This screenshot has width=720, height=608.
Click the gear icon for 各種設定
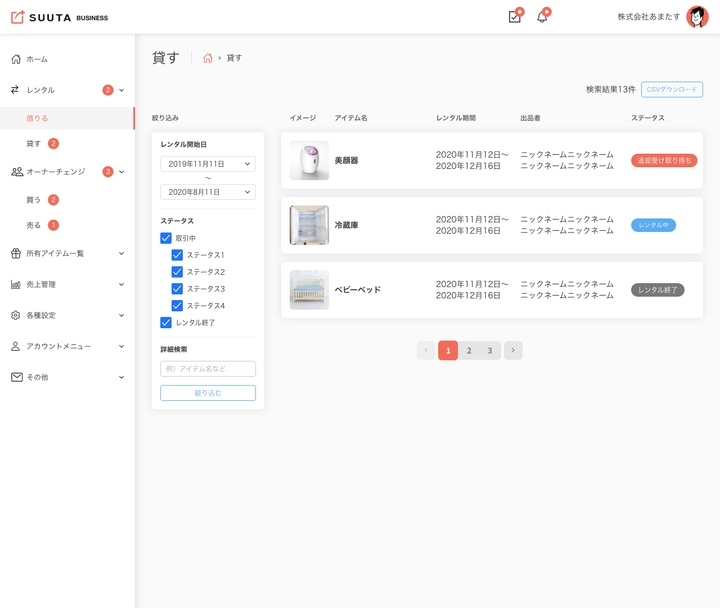coord(16,315)
